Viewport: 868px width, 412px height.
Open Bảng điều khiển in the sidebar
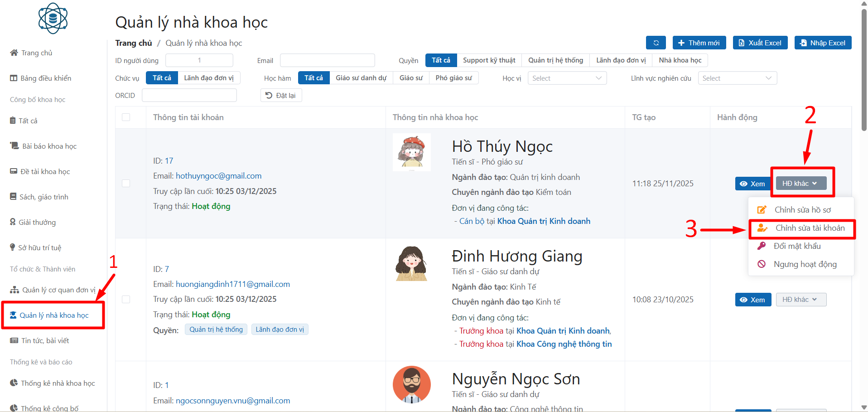45,78
